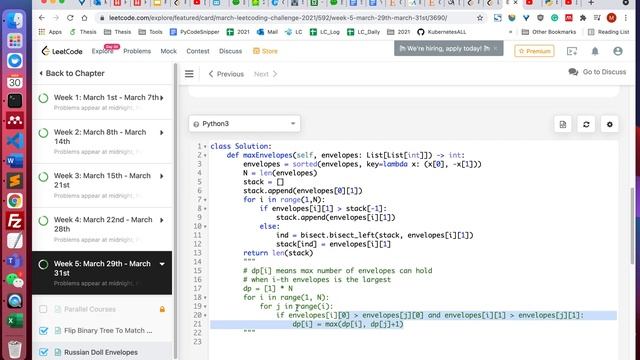Open the Chrome three-dot menu

pyautogui.click(x=626, y=18)
